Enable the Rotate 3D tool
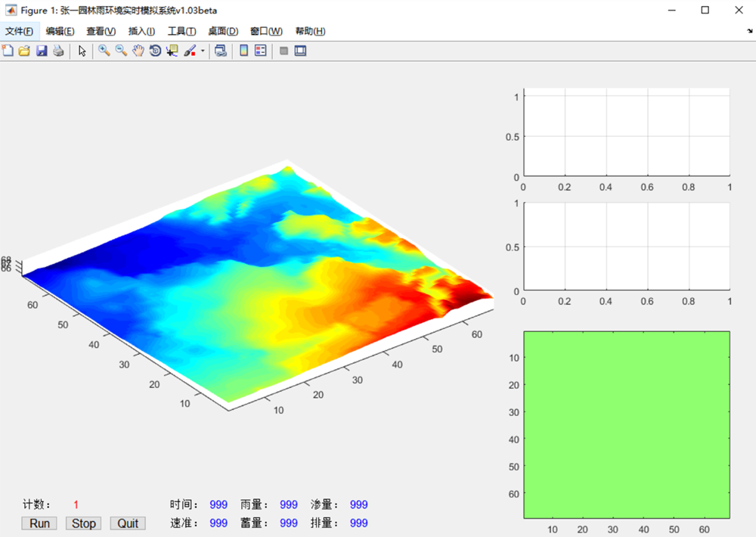The height and width of the screenshot is (537, 756). click(x=155, y=51)
